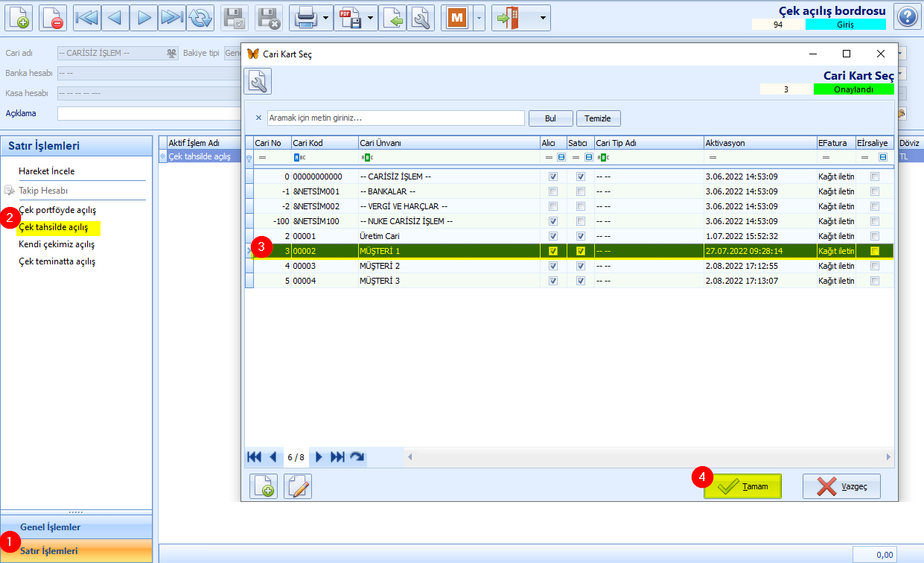This screenshot has height=563, width=924.
Task: Click the search text input field
Action: tap(395, 118)
